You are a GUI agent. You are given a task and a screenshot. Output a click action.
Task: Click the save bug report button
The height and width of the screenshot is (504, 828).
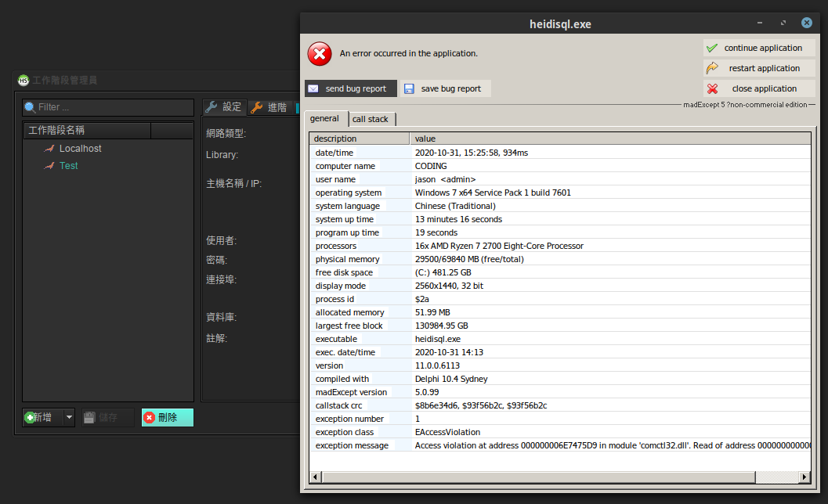(446, 88)
